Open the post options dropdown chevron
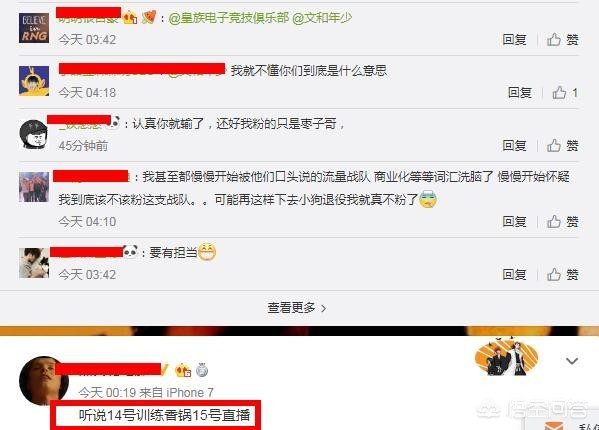This screenshot has height=430, width=599. [571, 361]
